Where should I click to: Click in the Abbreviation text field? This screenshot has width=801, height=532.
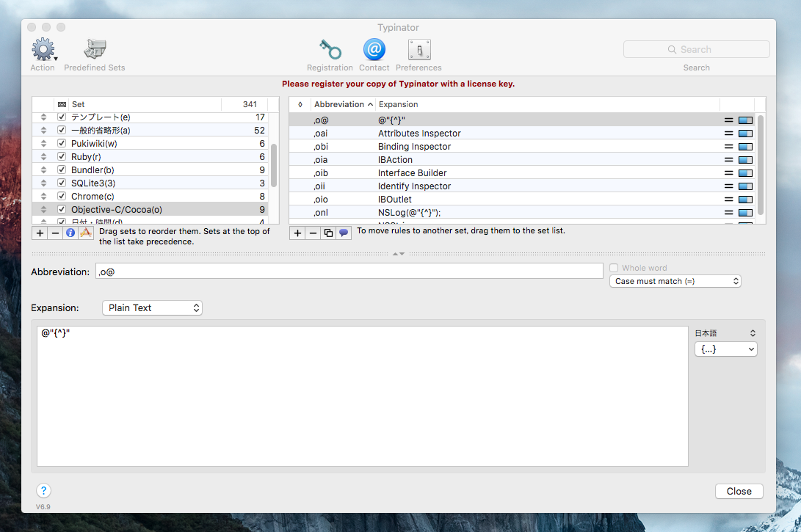pos(349,272)
